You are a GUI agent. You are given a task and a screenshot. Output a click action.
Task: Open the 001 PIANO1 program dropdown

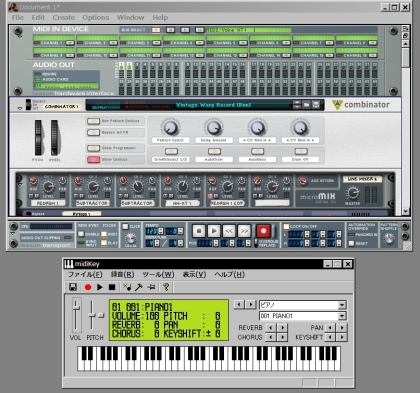click(342, 316)
